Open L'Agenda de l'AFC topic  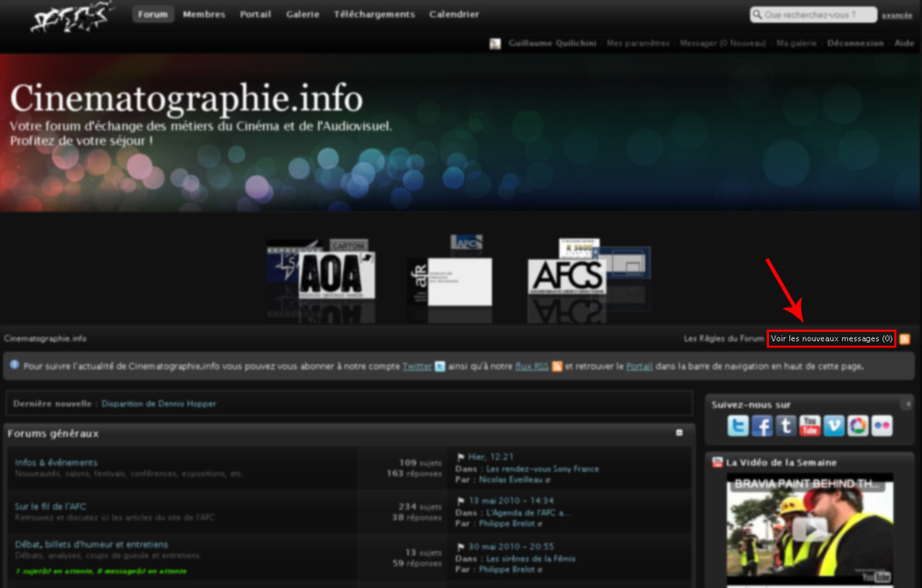tap(528, 512)
